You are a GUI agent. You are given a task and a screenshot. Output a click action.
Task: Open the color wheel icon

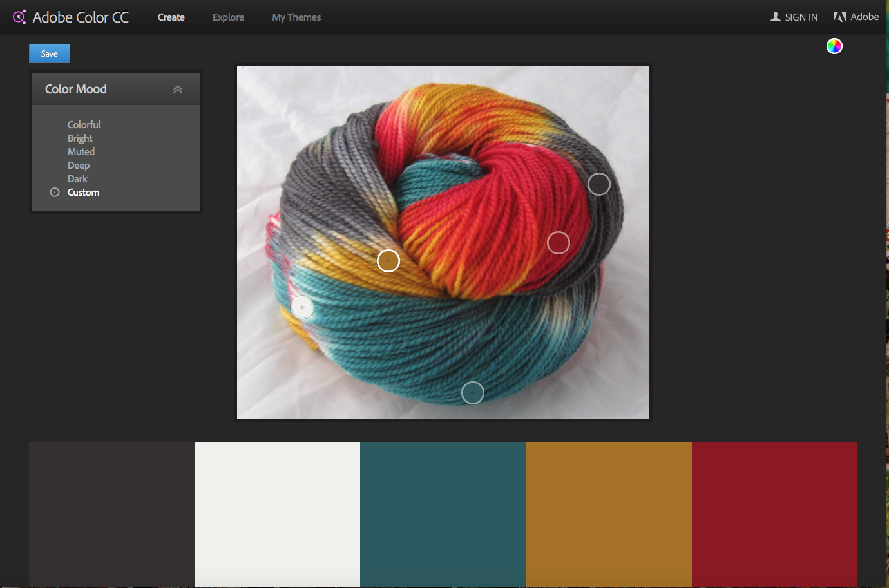point(834,46)
